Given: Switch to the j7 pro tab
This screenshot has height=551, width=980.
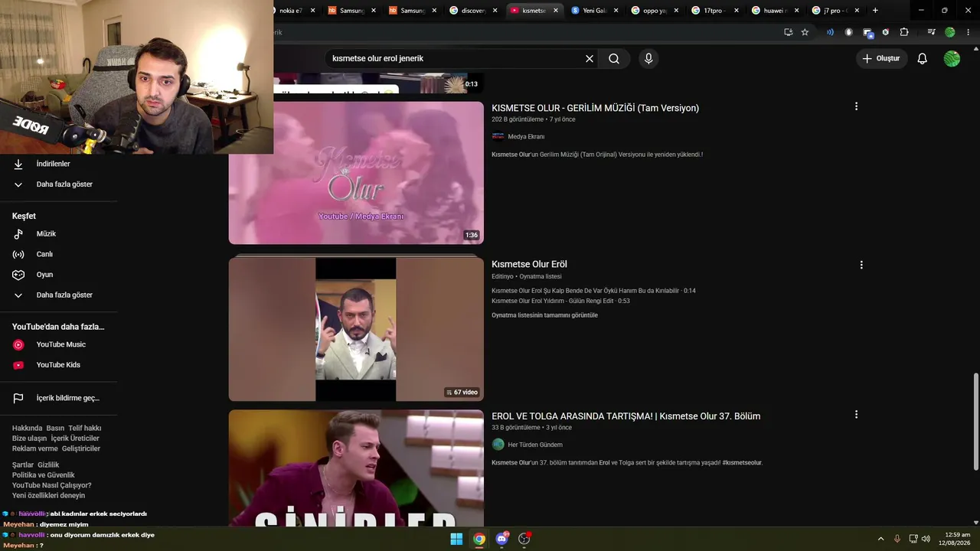Looking at the screenshot, I should click(831, 11).
